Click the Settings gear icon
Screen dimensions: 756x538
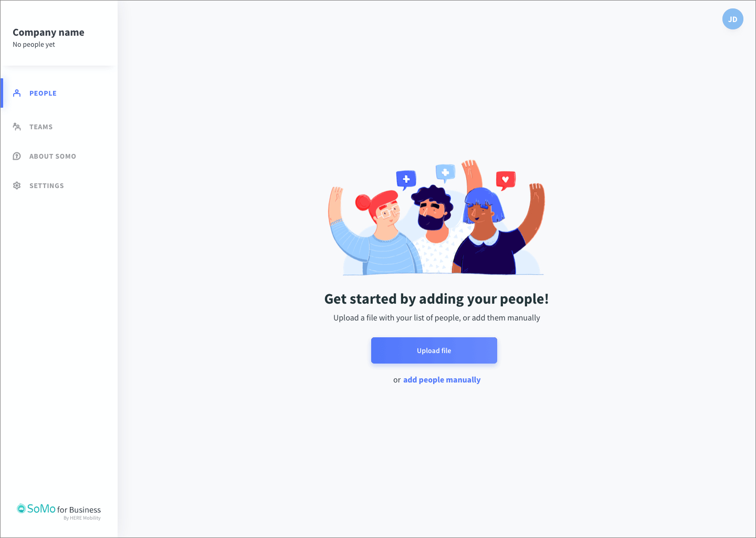coord(17,185)
